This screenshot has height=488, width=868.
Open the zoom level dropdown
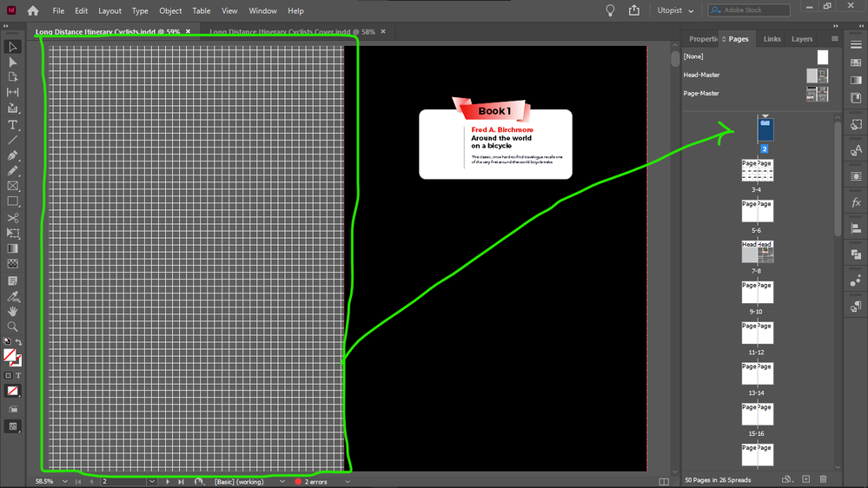[65, 482]
